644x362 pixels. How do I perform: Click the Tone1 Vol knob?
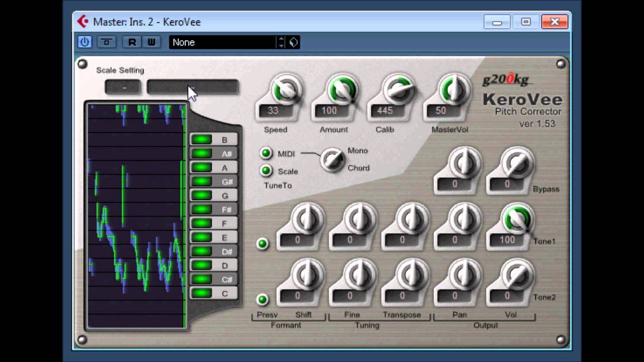tap(517, 219)
